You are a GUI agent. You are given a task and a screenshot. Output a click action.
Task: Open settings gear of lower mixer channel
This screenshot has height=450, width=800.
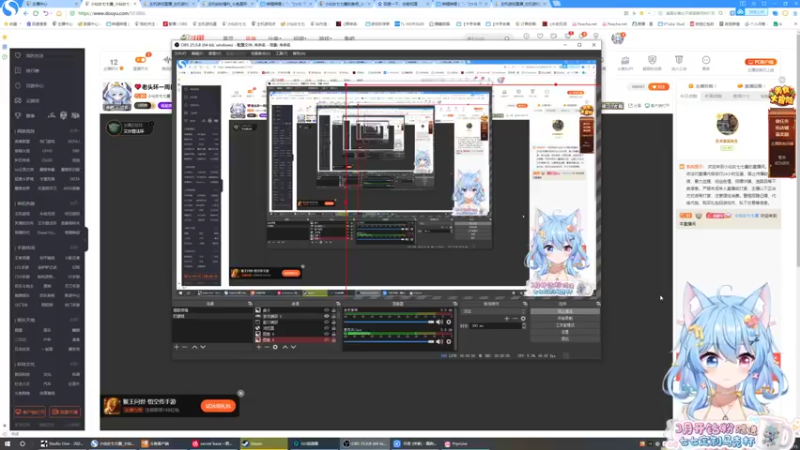coord(448,341)
